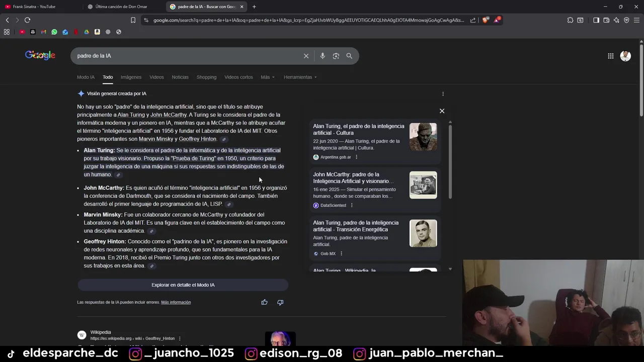
Task: Expand the Herramientas dropdown
Action: click(300, 77)
